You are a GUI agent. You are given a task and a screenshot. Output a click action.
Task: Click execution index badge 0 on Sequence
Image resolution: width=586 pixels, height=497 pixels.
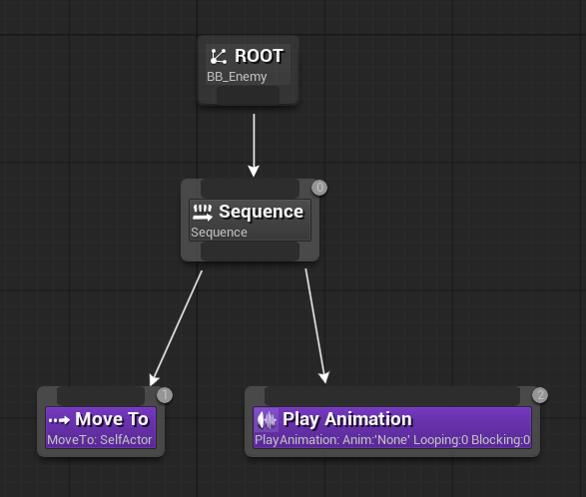coord(320,188)
